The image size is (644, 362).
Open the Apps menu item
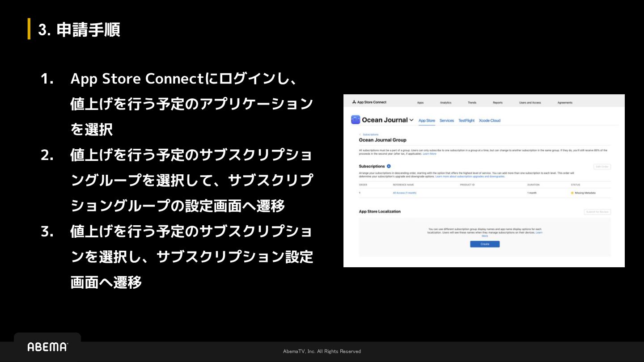click(x=420, y=103)
